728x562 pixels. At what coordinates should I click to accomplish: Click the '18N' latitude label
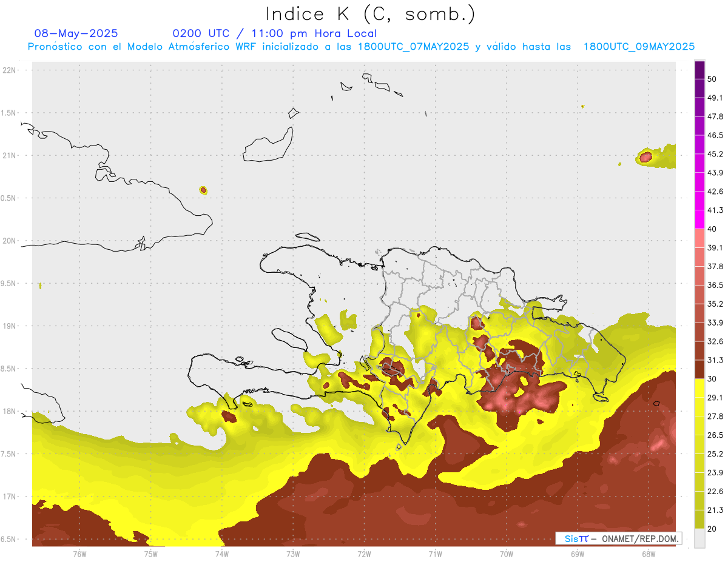(10, 411)
